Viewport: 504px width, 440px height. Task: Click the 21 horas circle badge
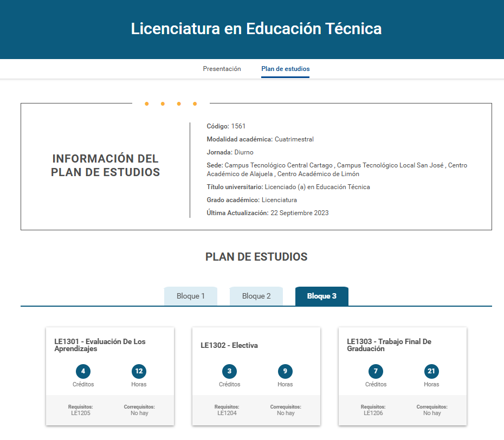click(x=431, y=372)
